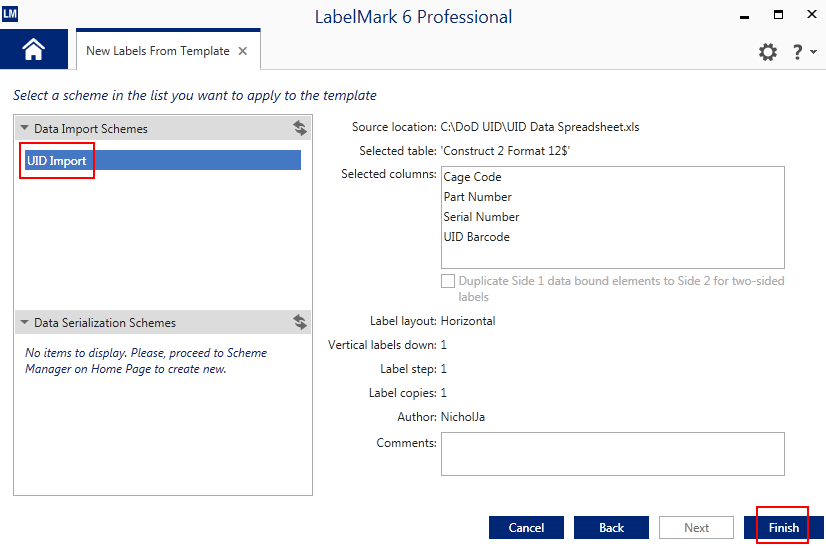Collapse the Data Serialization Schemes section

click(24, 323)
